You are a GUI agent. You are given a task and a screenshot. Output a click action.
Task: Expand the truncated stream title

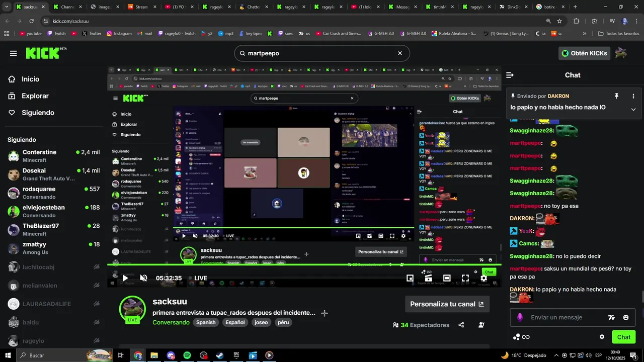coord(325,313)
